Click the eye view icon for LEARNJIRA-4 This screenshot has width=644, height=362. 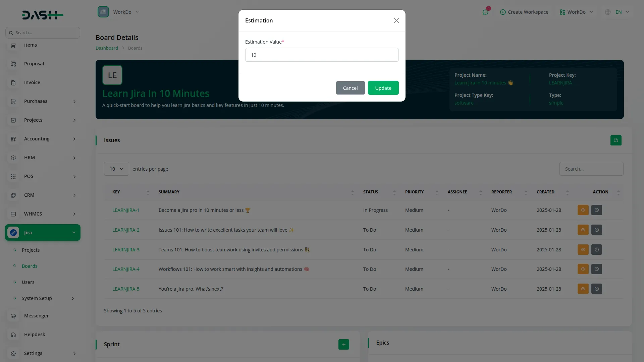click(x=583, y=269)
